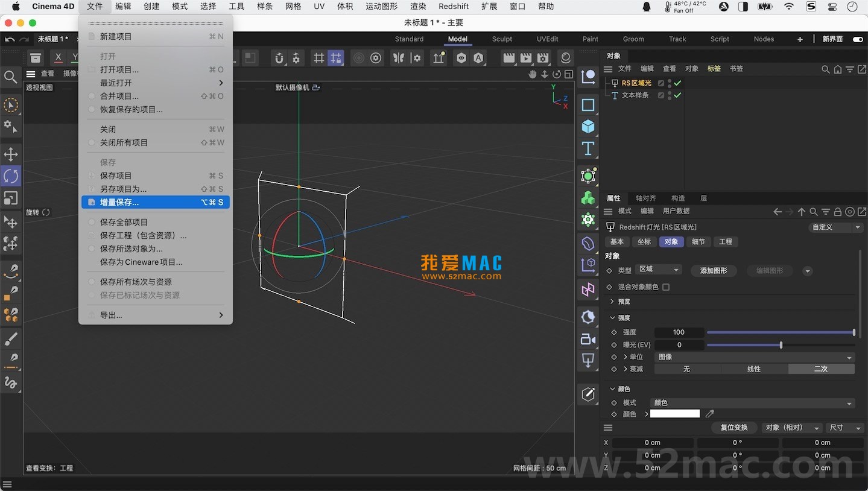Click the Attributes back arrow
Viewport: 868px width, 491px height.
click(778, 212)
